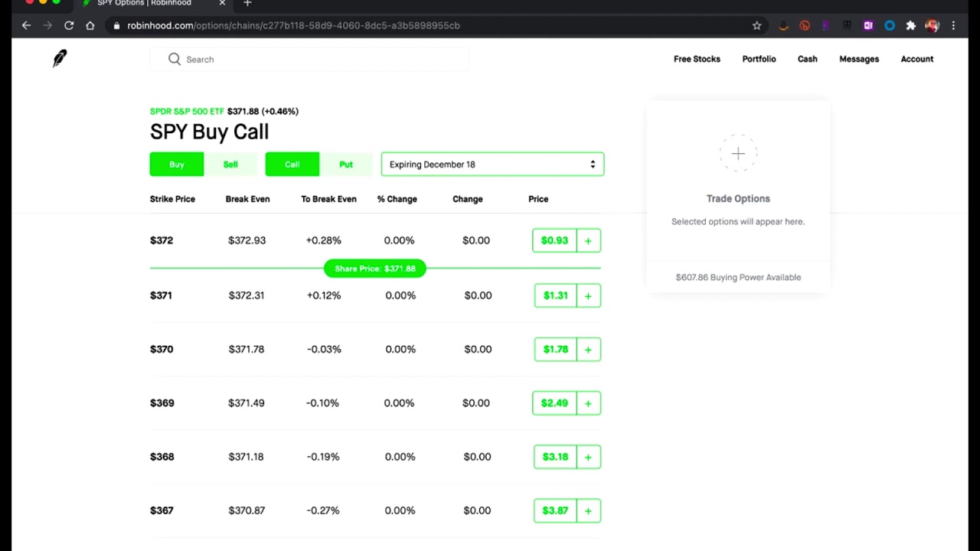Bookmark this page with the star icon
980x551 pixels.
757,25
